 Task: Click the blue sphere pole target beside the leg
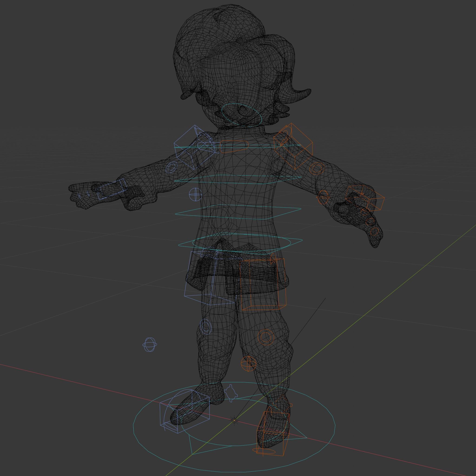click(150, 344)
